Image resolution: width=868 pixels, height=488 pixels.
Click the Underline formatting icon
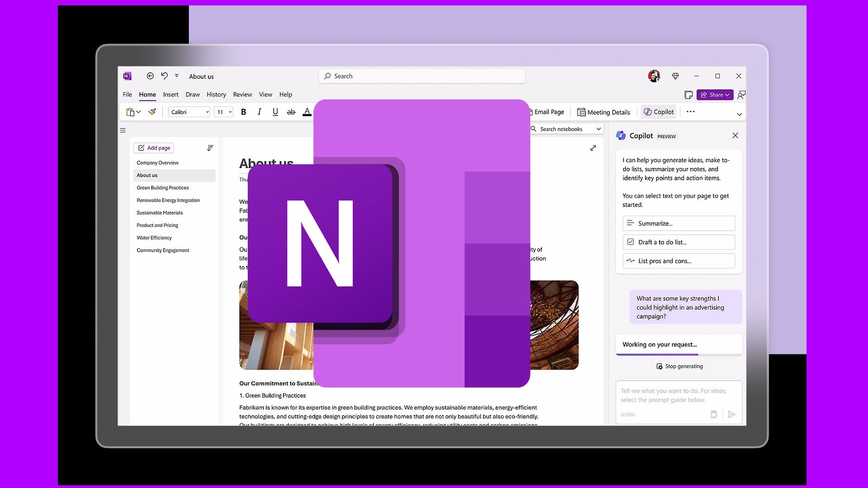pyautogui.click(x=274, y=112)
